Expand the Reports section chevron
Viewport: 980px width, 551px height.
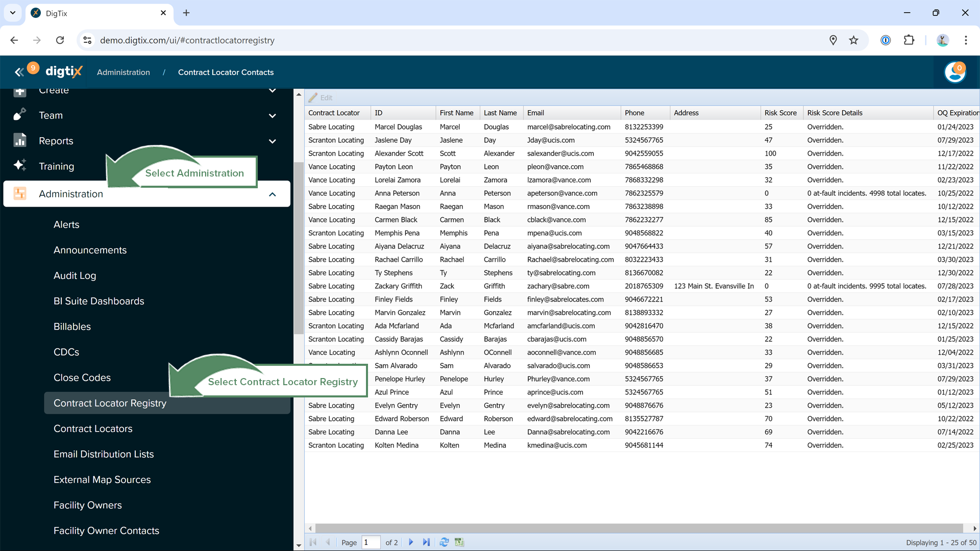tap(273, 141)
